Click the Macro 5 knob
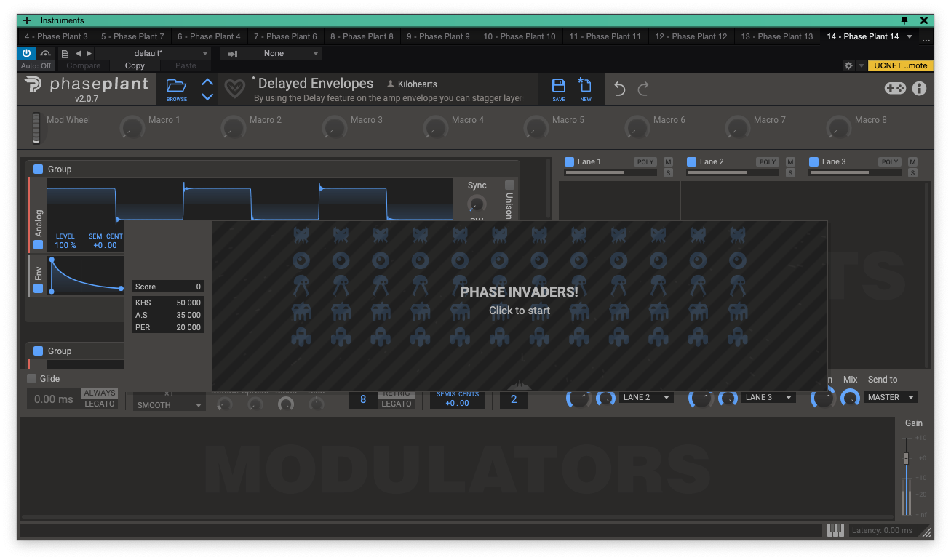 536,128
